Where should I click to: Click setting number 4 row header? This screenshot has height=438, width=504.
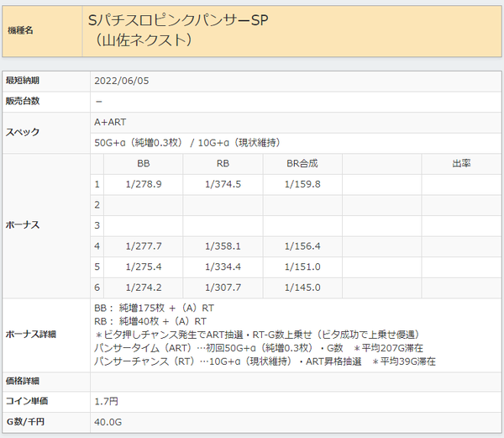97,246
